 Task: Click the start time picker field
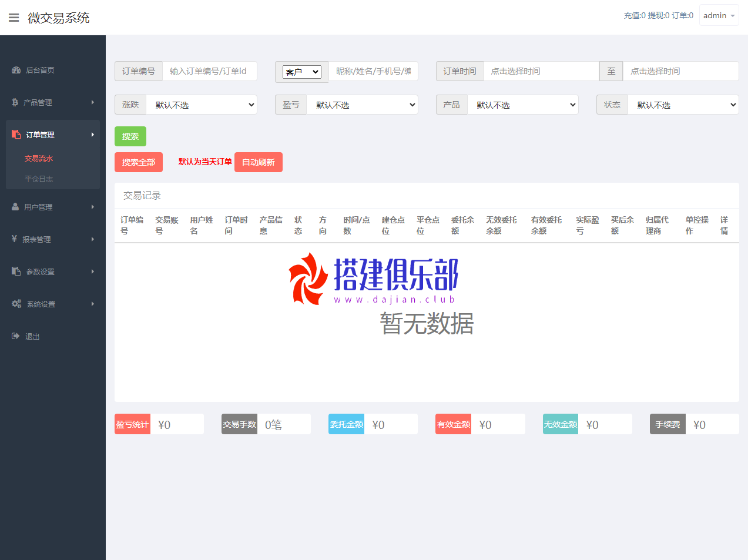541,71
